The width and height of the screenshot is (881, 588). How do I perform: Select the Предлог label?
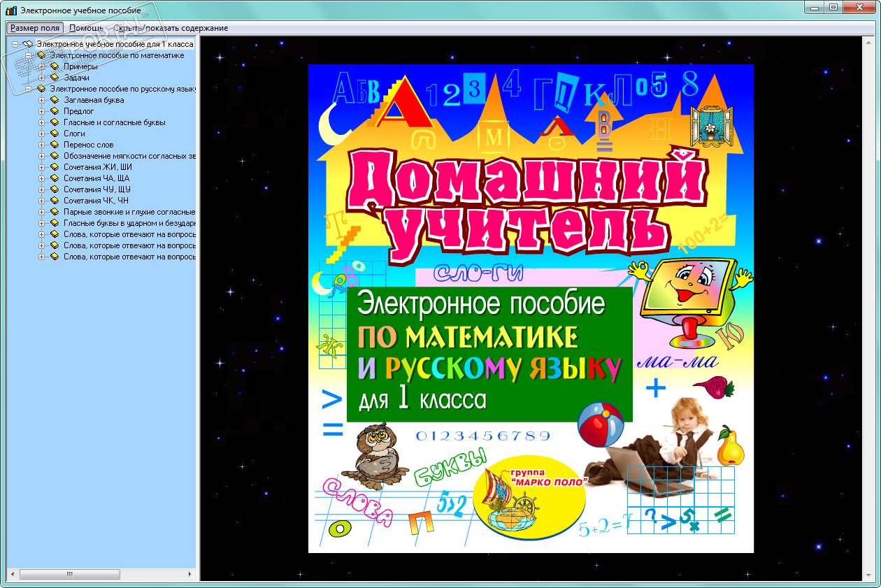(78, 111)
